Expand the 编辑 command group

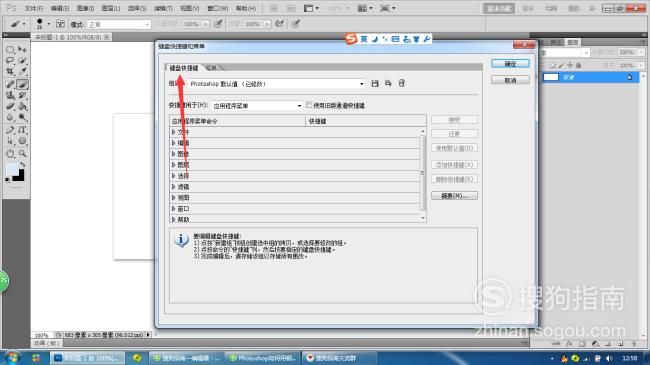click(174, 143)
